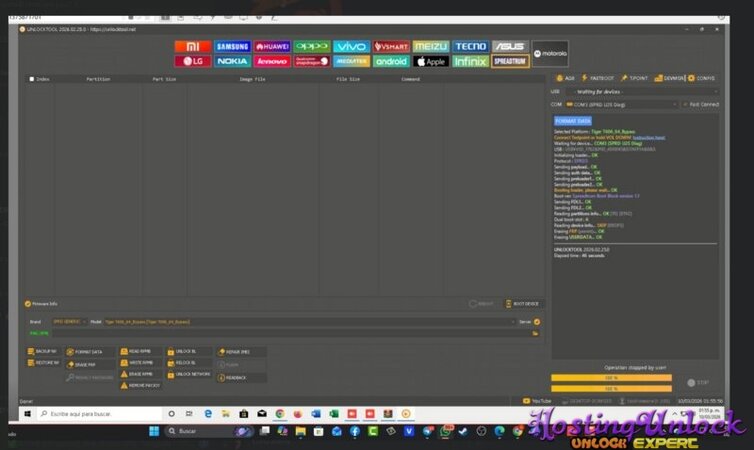
Task: Click the upper yellow progress bar
Action: (x=611, y=377)
